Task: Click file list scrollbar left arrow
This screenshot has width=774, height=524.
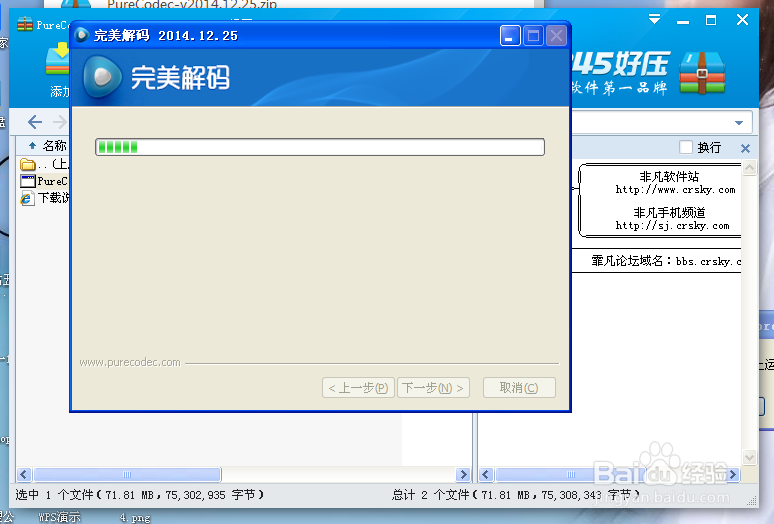Action: [24, 475]
